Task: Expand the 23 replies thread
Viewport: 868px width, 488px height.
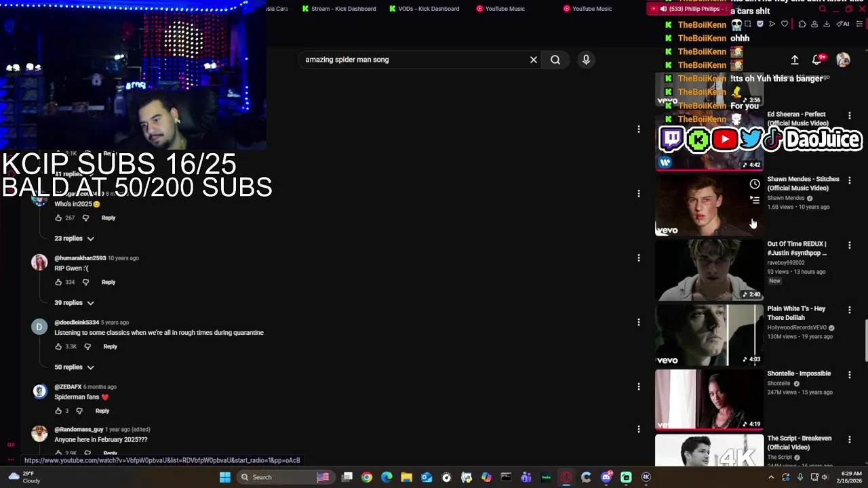Action: (74, 239)
